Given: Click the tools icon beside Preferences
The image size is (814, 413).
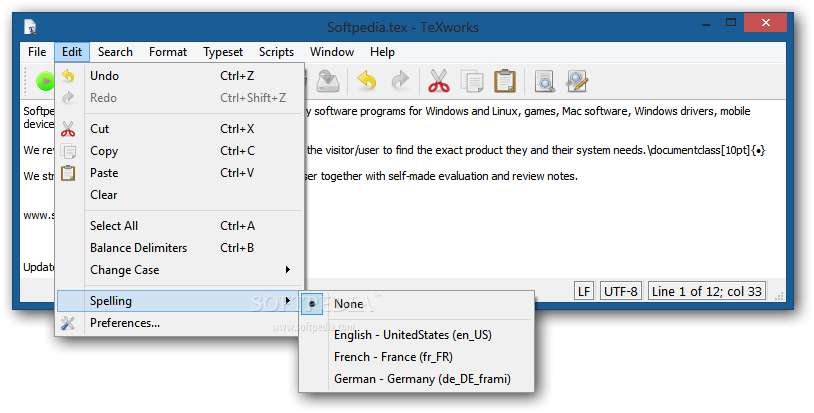Looking at the screenshot, I should tap(68, 323).
